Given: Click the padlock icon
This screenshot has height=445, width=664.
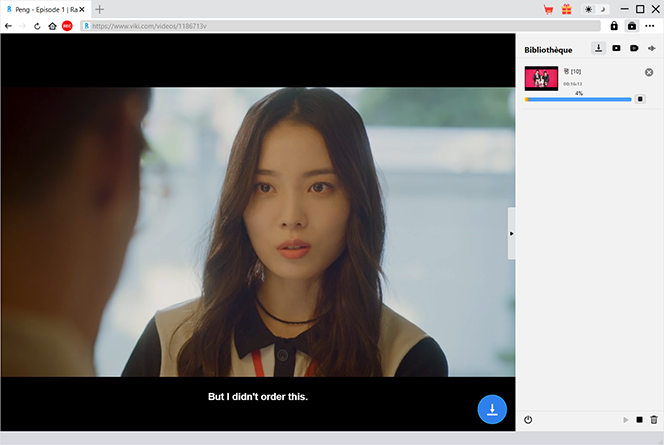Looking at the screenshot, I should (x=614, y=26).
